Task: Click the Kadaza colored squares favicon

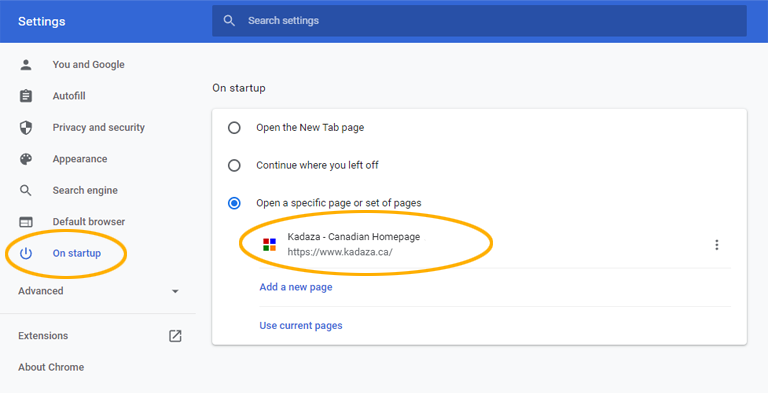Action: 269,245
